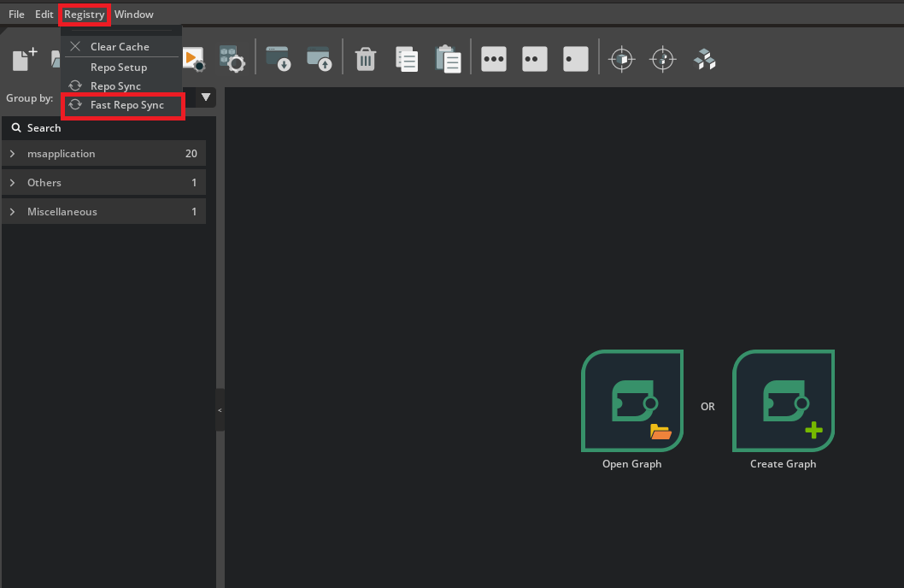Open the Window menu
The height and width of the screenshot is (588, 904).
(134, 15)
